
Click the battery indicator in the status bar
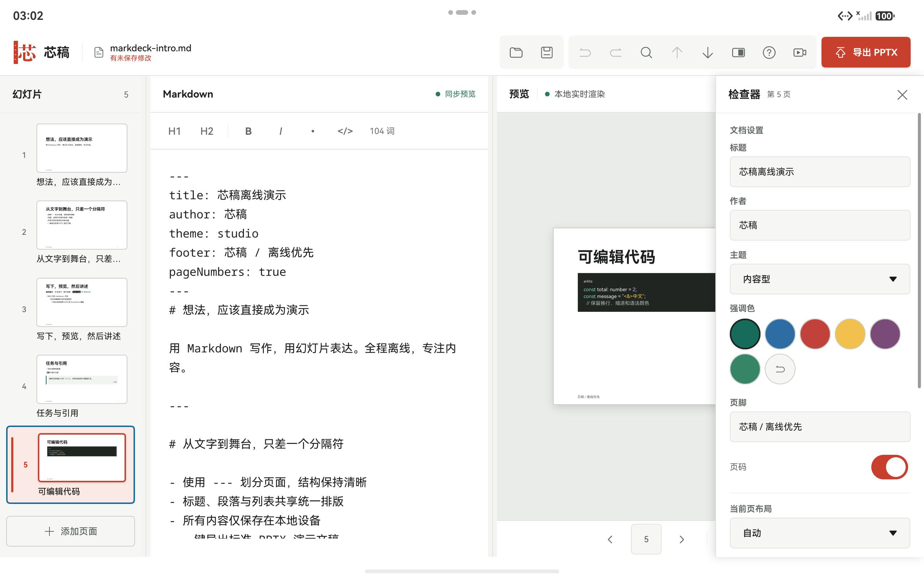(885, 16)
